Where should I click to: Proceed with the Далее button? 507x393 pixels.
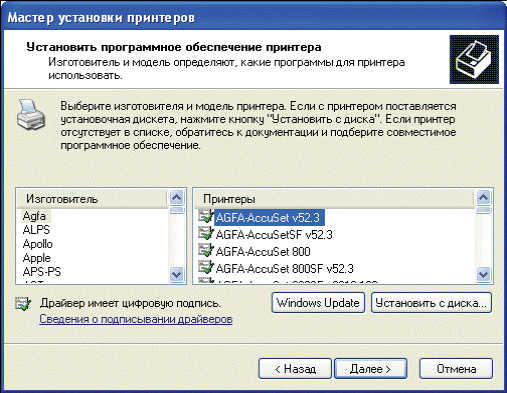tap(371, 369)
